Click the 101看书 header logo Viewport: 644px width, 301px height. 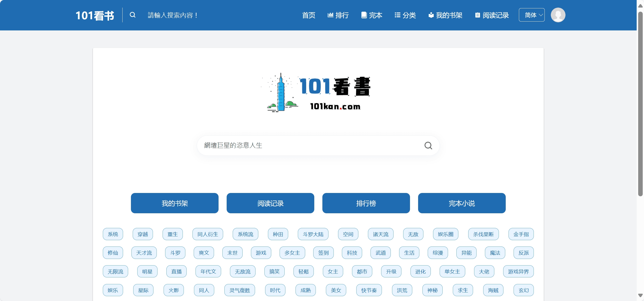coord(95,15)
